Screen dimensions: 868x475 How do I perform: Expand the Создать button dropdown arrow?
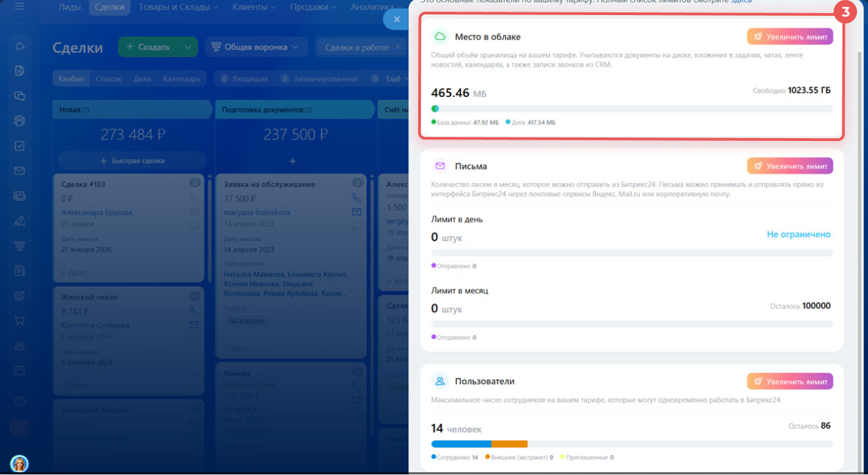coord(187,47)
